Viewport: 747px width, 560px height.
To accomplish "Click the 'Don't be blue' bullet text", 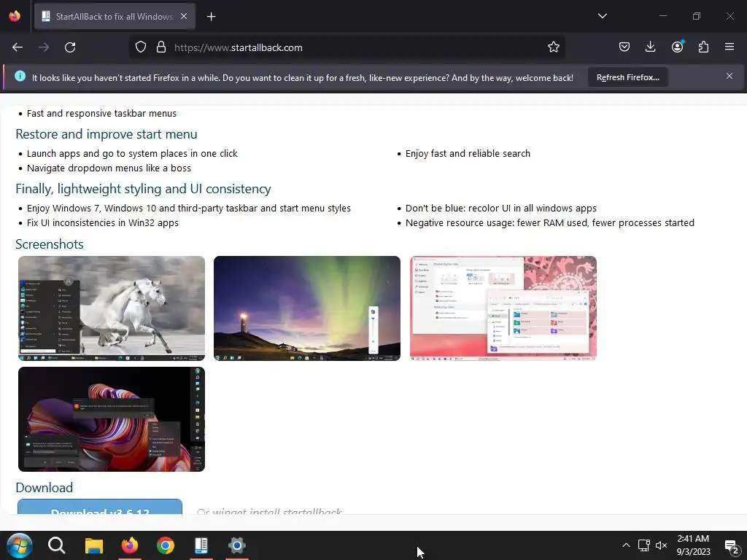I will coord(500,209).
